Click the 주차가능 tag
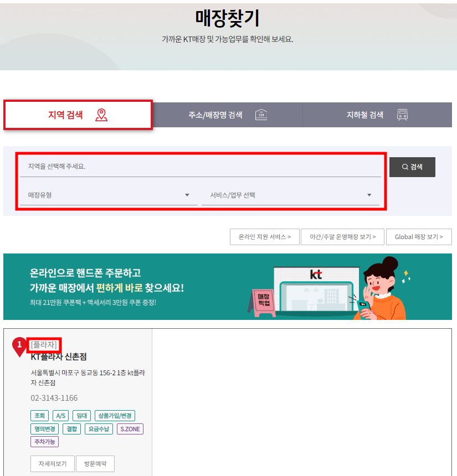Viewport: 457px width, 476px height. tap(45, 442)
